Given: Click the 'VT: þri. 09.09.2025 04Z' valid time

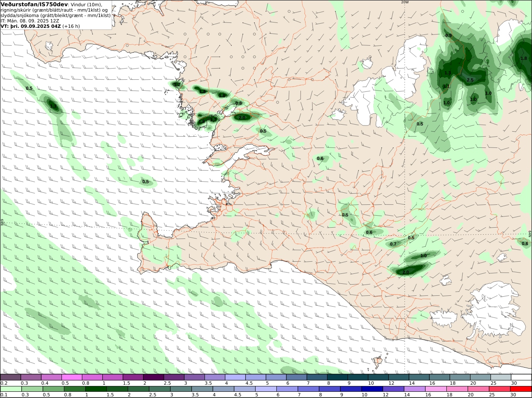Looking at the screenshot, I should 31,26.
